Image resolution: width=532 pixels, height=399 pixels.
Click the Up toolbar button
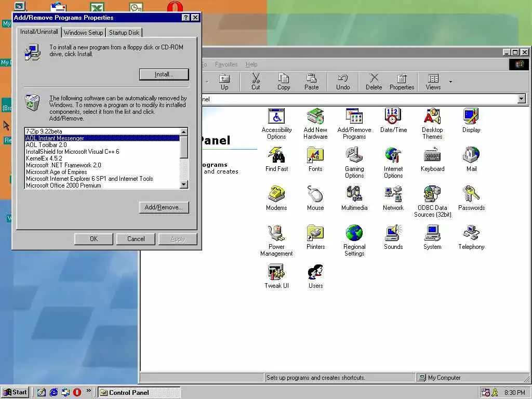pos(224,82)
